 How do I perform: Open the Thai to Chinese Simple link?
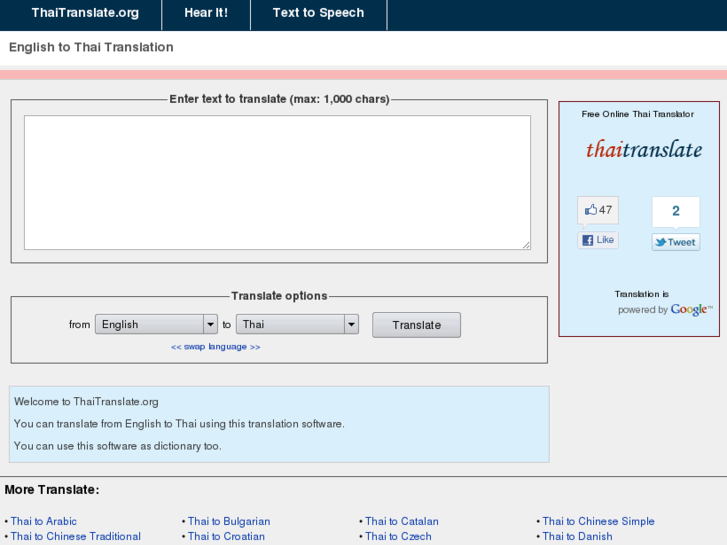click(x=598, y=521)
